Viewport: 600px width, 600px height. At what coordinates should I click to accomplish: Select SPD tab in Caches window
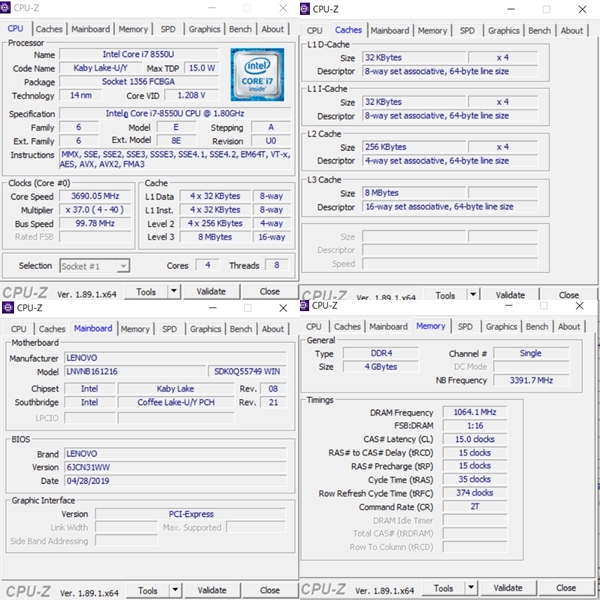467,31
